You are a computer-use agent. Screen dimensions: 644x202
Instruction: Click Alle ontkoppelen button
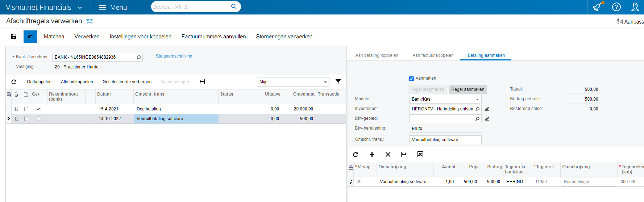77,82
